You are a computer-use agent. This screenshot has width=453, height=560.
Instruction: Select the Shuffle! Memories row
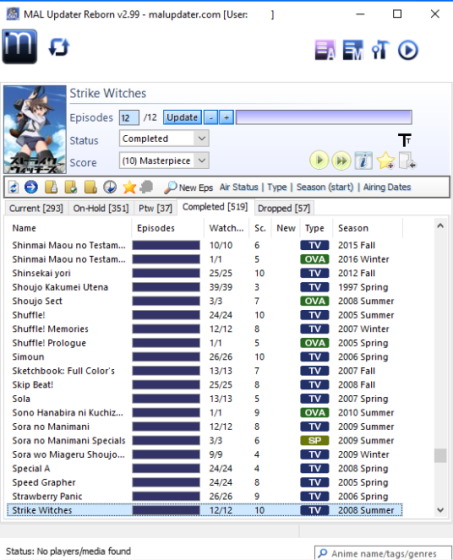pyautogui.click(x=204, y=329)
